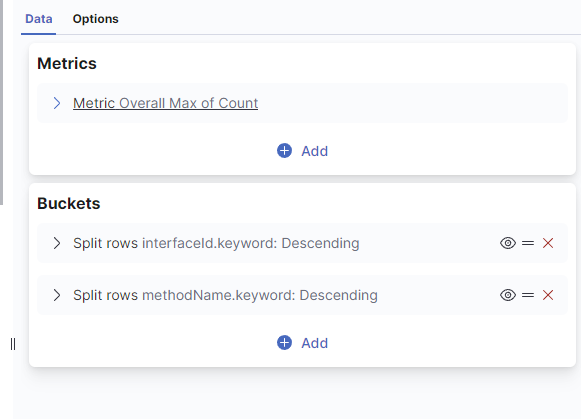The width and height of the screenshot is (581, 419).
Task: Open the Metric Overall Max of Count link
Action: 165,103
